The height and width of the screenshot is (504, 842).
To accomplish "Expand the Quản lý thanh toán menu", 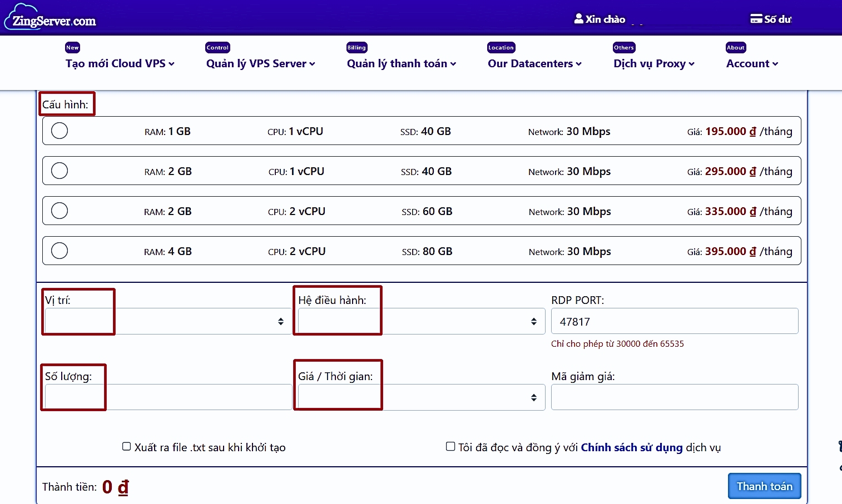I will pos(402,63).
